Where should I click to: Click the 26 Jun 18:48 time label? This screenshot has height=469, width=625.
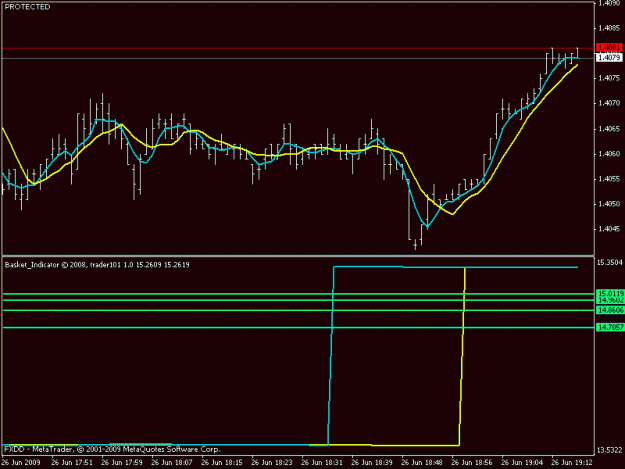pyautogui.click(x=422, y=463)
